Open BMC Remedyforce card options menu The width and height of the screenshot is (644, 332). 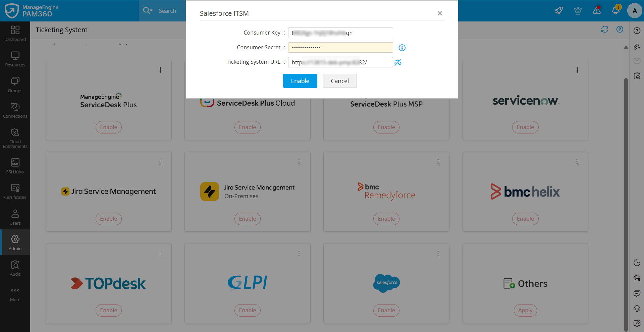[438, 162]
